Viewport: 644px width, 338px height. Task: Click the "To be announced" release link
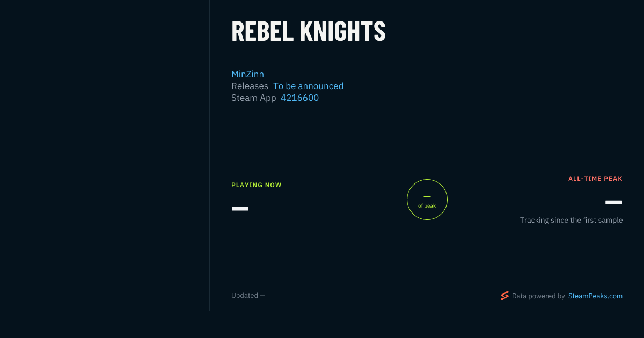[x=308, y=86]
